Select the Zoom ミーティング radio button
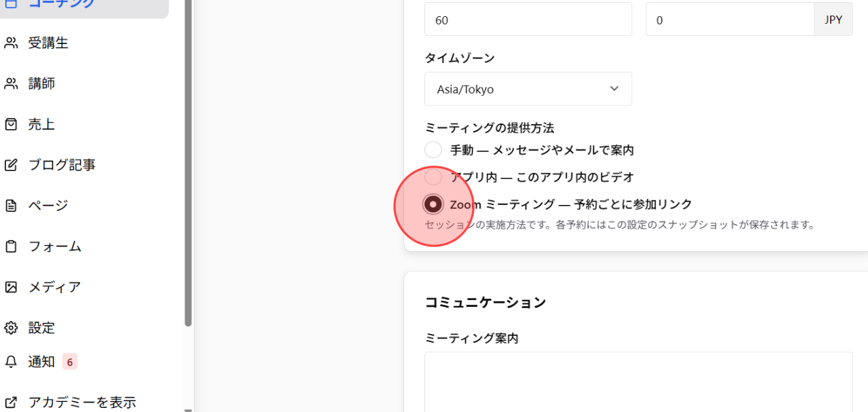Screen dimensions: 868x412 pyautogui.click(x=433, y=204)
